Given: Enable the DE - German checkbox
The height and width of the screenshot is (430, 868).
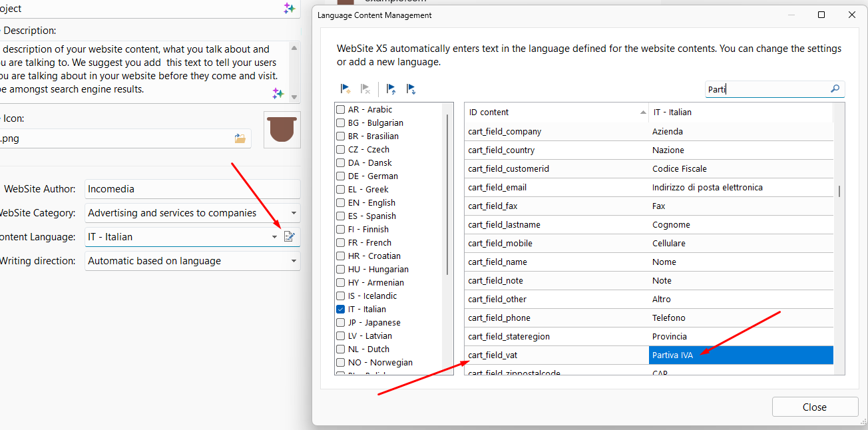Looking at the screenshot, I should point(341,176).
